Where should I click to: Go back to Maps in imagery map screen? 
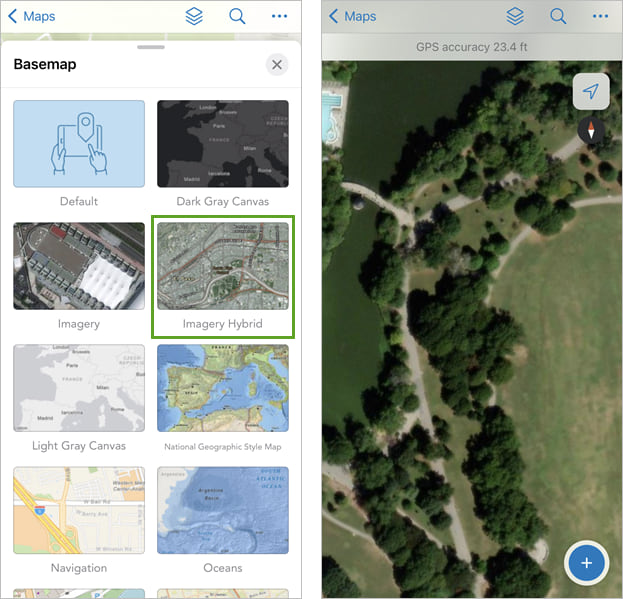(x=352, y=16)
